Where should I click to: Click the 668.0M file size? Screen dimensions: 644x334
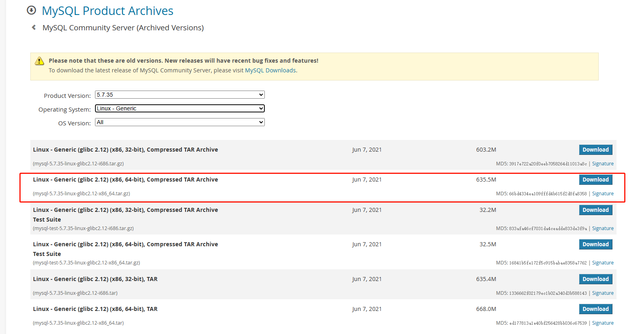tap(486, 309)
